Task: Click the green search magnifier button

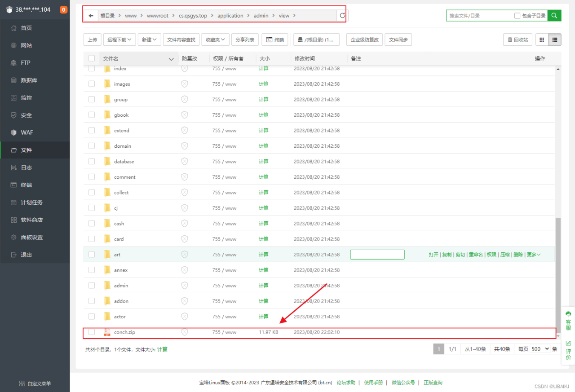Action: (x=554, y=15)
